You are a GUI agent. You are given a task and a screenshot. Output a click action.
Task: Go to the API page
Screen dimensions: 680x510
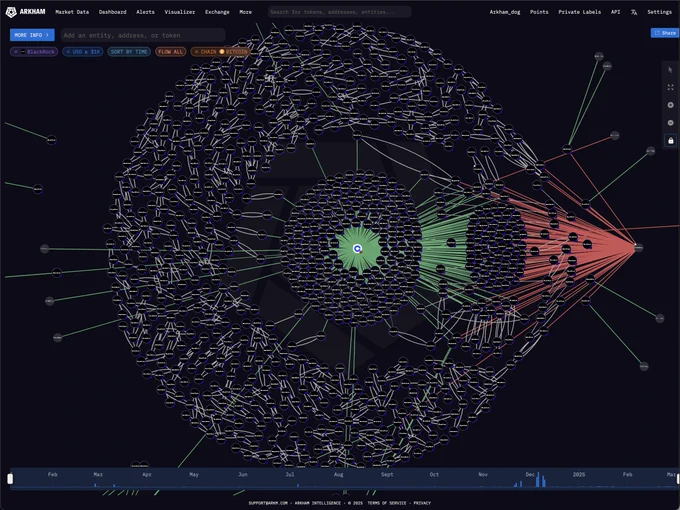click(615, 12)
